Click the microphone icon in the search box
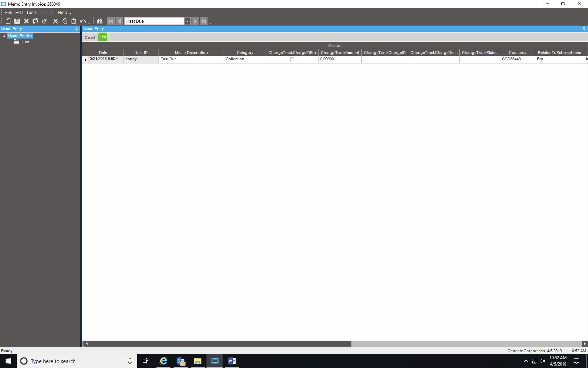 (x=130, y=361)
